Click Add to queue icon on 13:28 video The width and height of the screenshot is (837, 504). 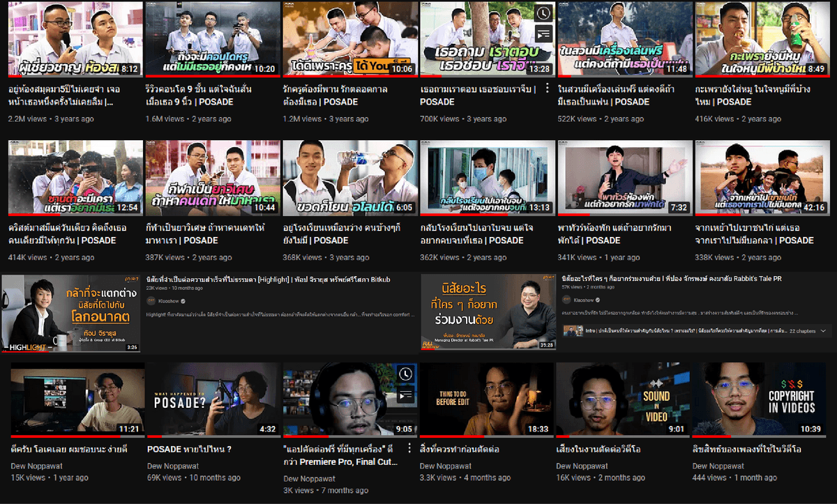click(x=544, y=33)
